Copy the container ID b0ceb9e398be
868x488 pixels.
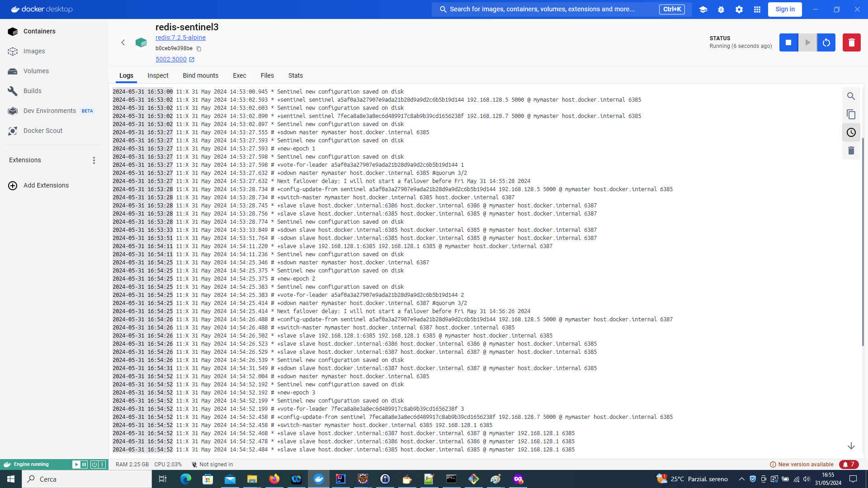[199, 49]
